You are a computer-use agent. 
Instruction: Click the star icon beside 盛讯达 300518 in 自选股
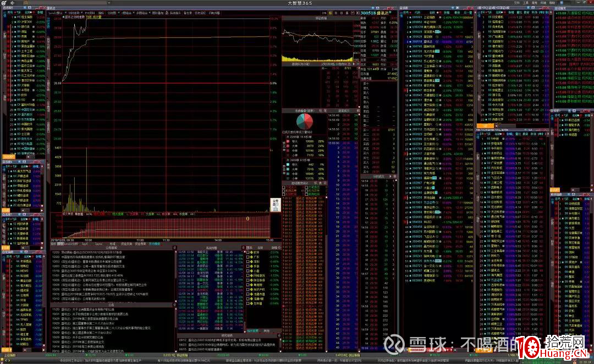coord(410,42)
